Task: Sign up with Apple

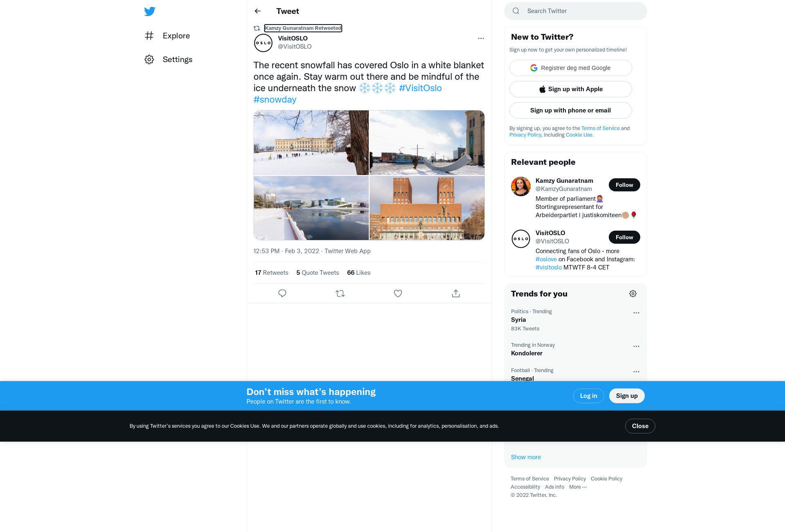Action: pyautogui.click(x=571, y=89)
